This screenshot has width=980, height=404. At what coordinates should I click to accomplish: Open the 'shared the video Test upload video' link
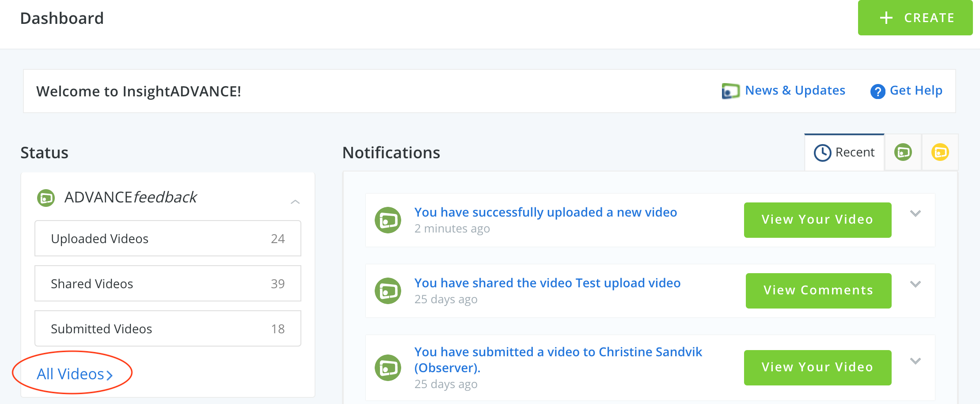click(547, 283)
